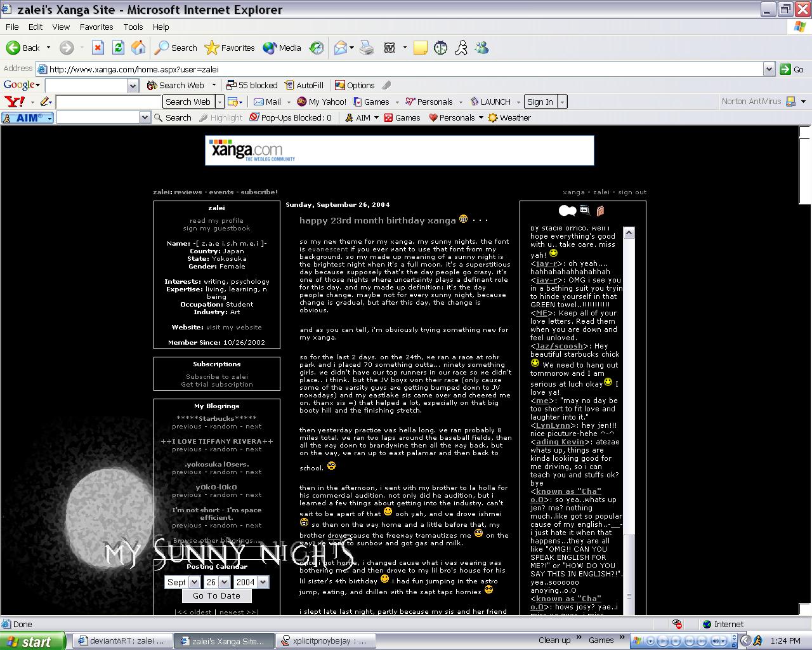Click the Refresh page icon
Viewport: 812px width, 650px height.
click(118, 48)
